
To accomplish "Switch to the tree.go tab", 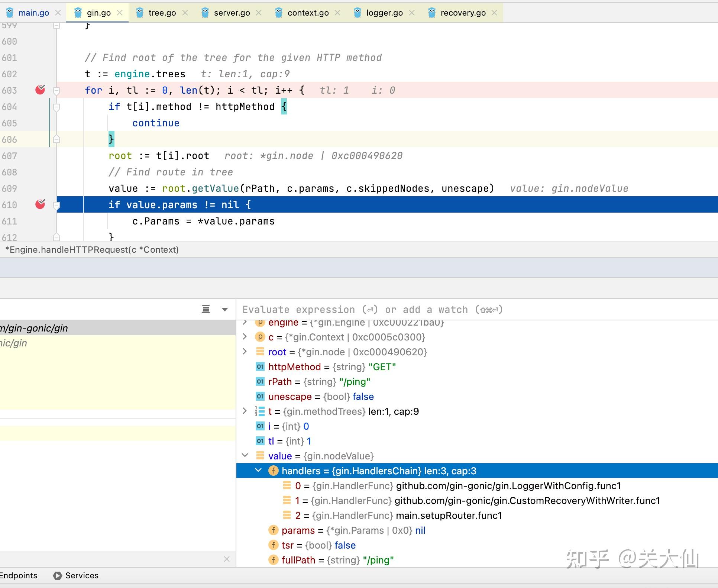I will point(162,13).
